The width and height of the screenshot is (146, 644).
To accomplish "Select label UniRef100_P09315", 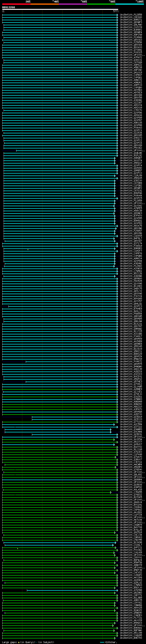I will (131, 52).
